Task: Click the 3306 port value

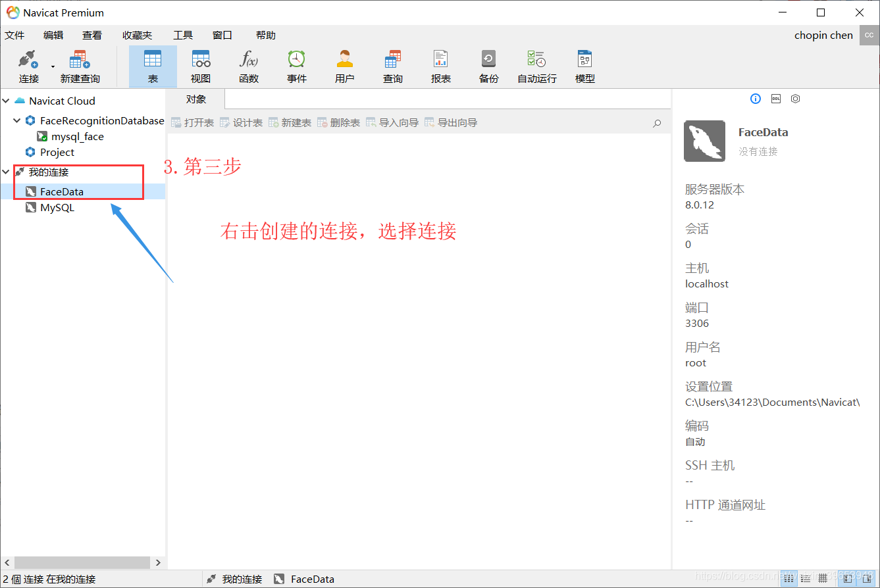Action: coord(697,324)
